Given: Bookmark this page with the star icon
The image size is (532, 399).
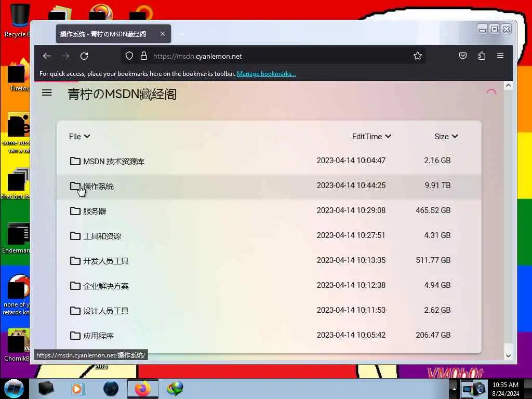Looking at the screenshot, I should [x=418, y=56].
